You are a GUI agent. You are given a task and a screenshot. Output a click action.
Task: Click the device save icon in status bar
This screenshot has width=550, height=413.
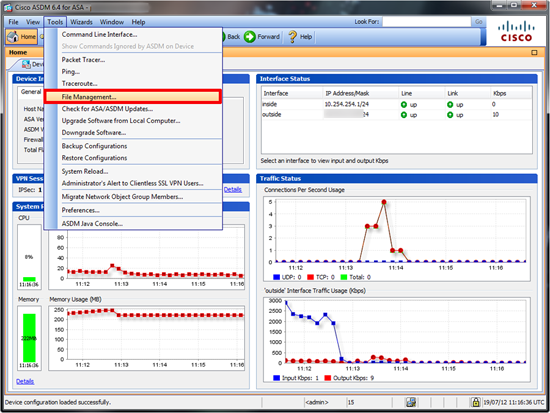(x=411, y=402)
